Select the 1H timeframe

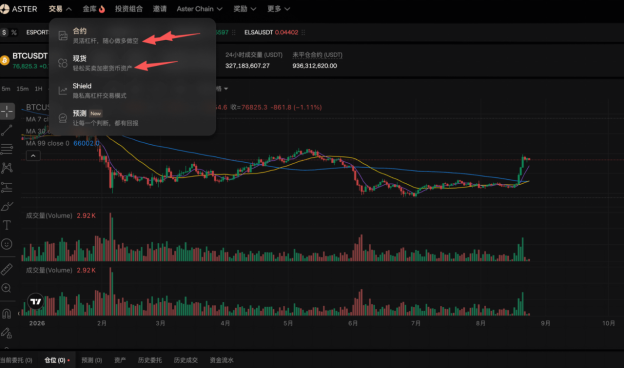[38, 89]
